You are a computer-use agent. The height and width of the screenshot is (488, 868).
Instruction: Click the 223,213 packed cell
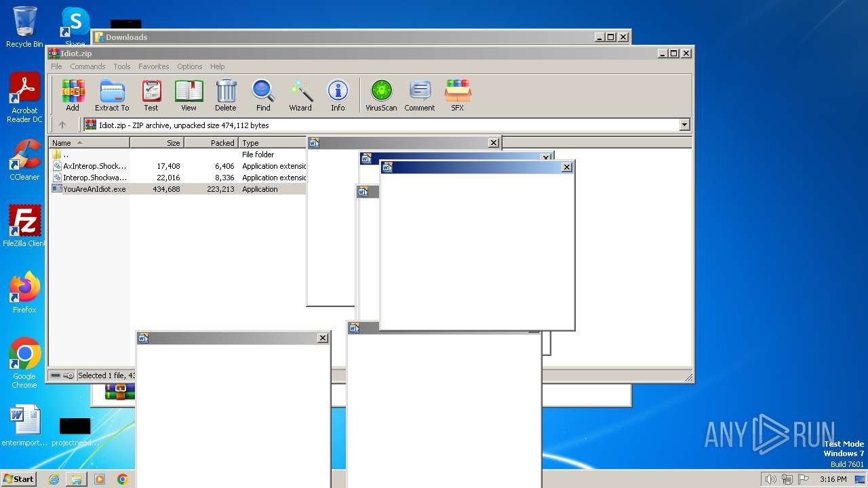pos(220,189)
